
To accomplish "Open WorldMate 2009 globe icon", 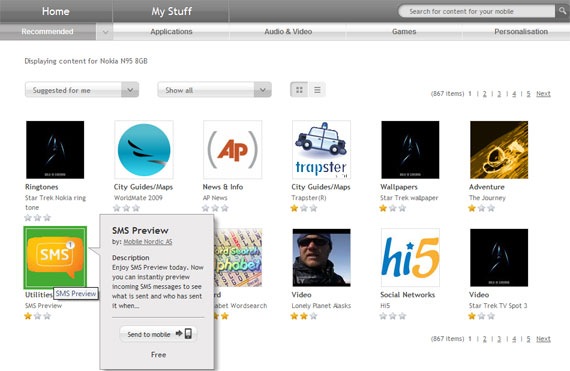I will (x=144, y=150).
